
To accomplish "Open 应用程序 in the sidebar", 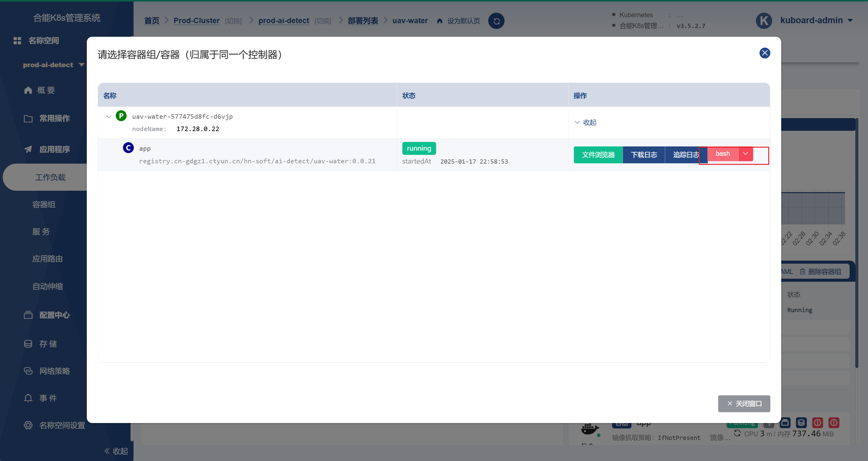I will tap(47, 149).
